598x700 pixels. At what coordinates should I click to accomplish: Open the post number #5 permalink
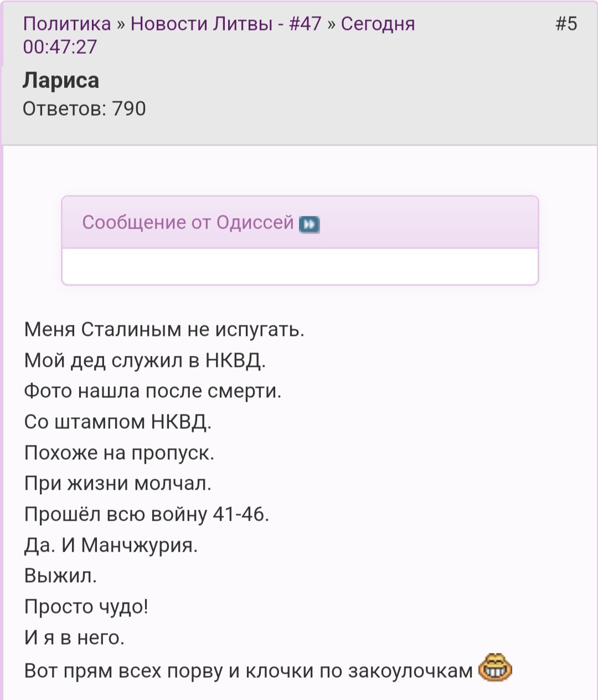coord(566,24)
